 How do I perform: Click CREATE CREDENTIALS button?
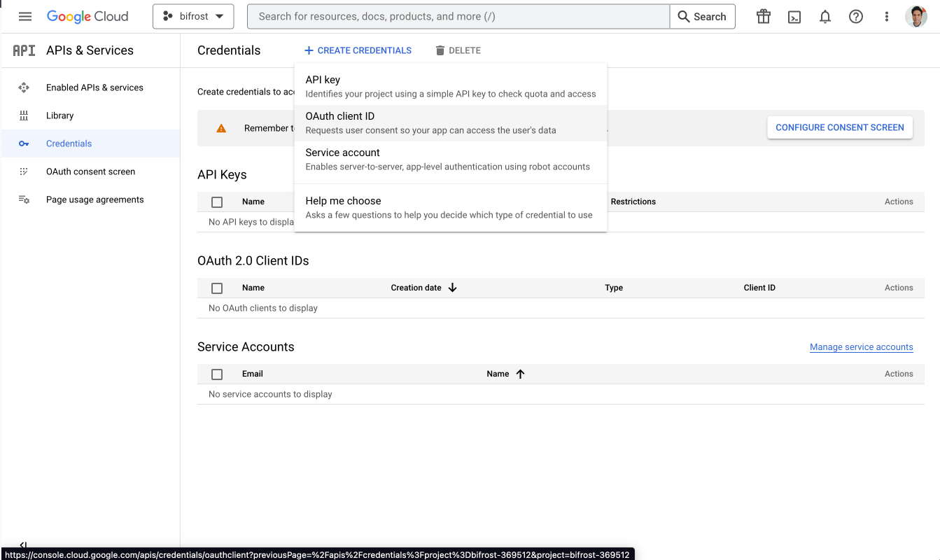click(x=358, y=50)
